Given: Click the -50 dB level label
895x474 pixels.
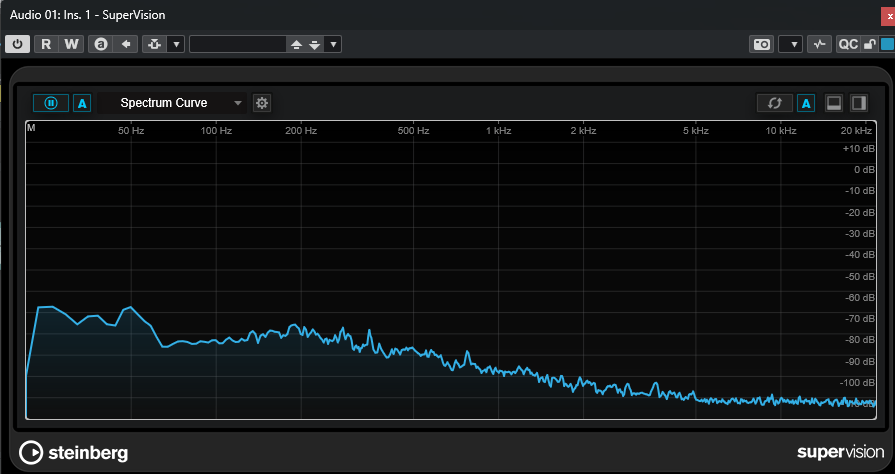Looking at the screenshot, I should click(860, 276).
